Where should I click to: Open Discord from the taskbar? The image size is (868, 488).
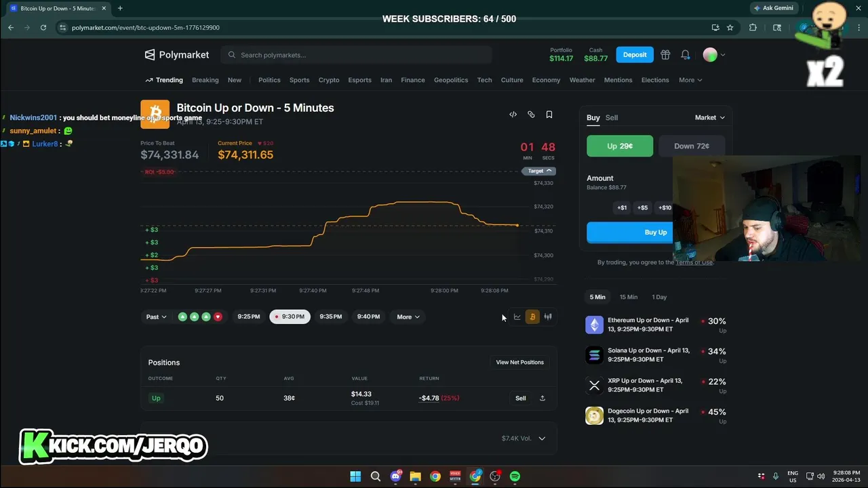395,476
